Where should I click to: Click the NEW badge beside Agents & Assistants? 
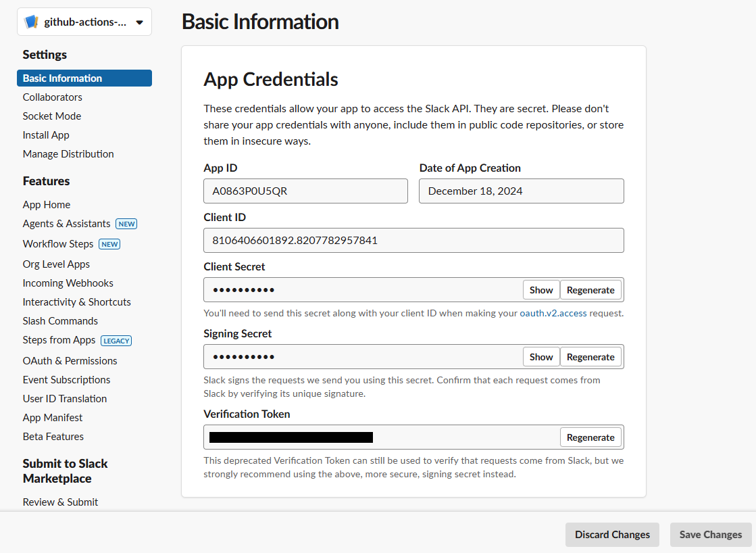pos(127,224)
